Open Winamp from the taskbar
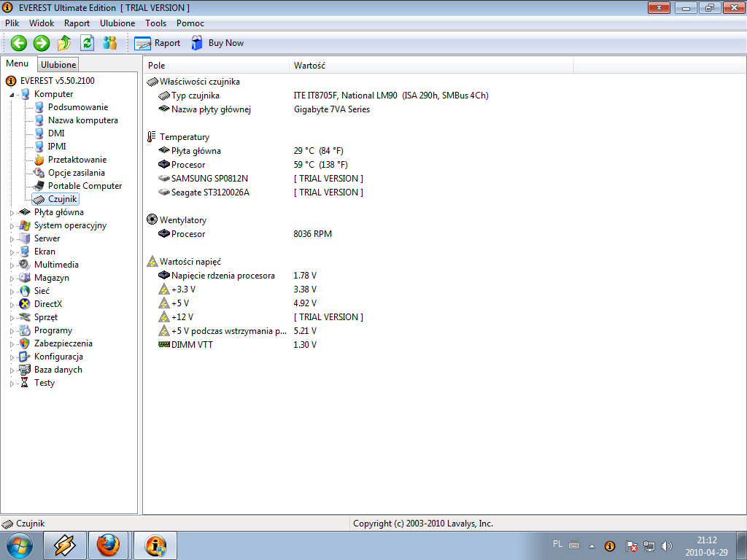The image size is (747, 560). point(65,545)
